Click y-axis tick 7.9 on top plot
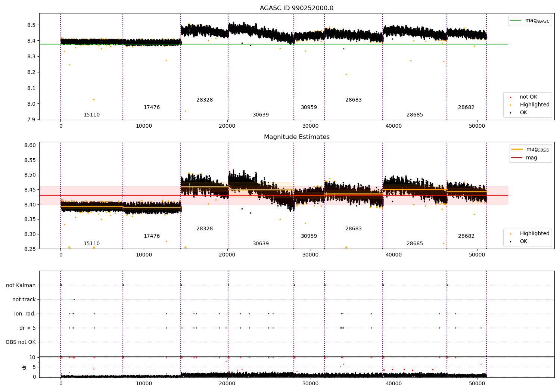 31,120
